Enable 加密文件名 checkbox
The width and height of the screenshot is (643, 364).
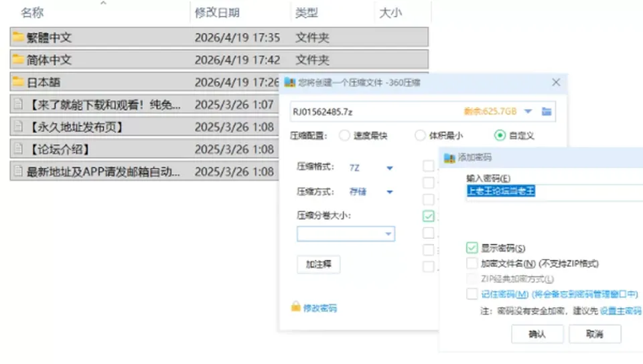coord(472,263)
